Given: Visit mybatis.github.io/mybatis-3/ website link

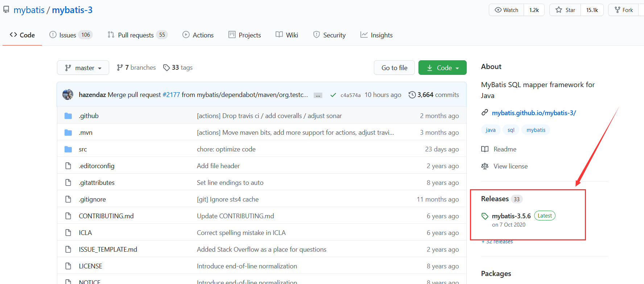Looking at the screenshot, I should click(534, 113).
